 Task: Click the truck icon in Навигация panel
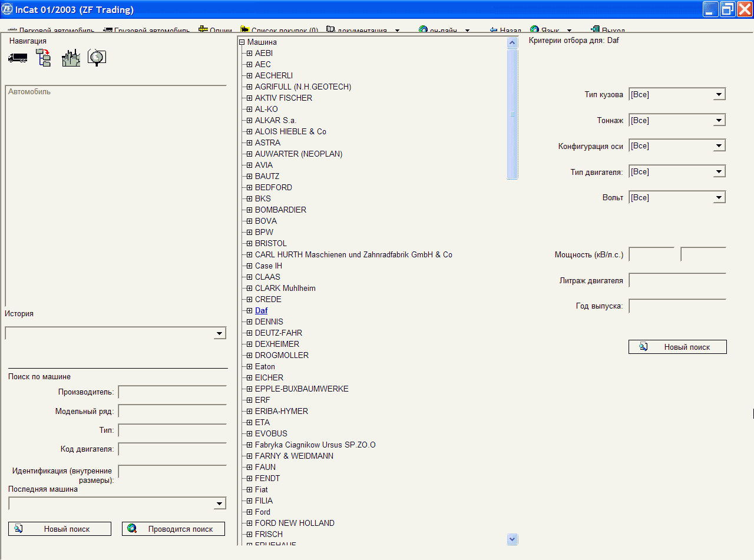tap(18, 58)
